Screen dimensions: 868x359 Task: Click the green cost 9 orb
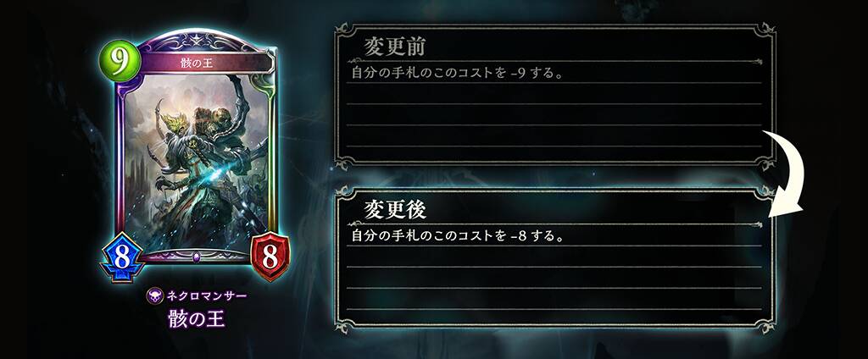119,62
